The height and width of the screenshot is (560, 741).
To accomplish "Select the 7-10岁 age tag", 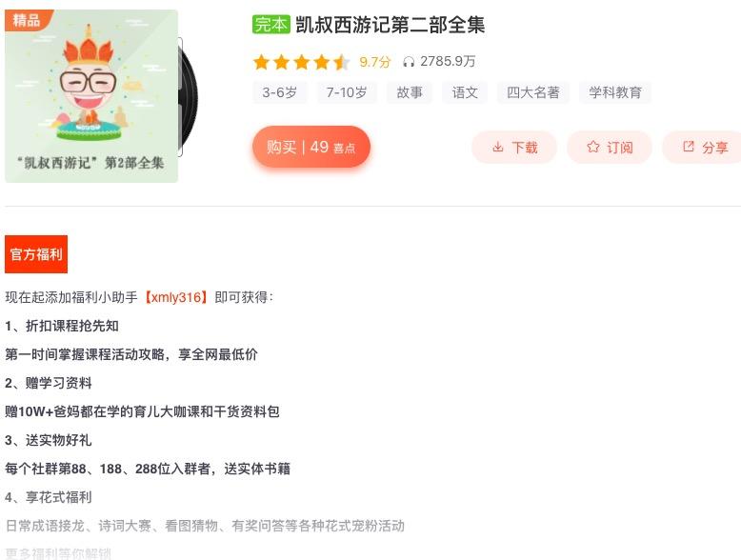I will tap(347, 92).
